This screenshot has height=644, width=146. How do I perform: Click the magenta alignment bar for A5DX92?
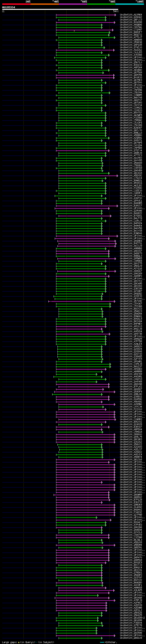coord(88,175)
